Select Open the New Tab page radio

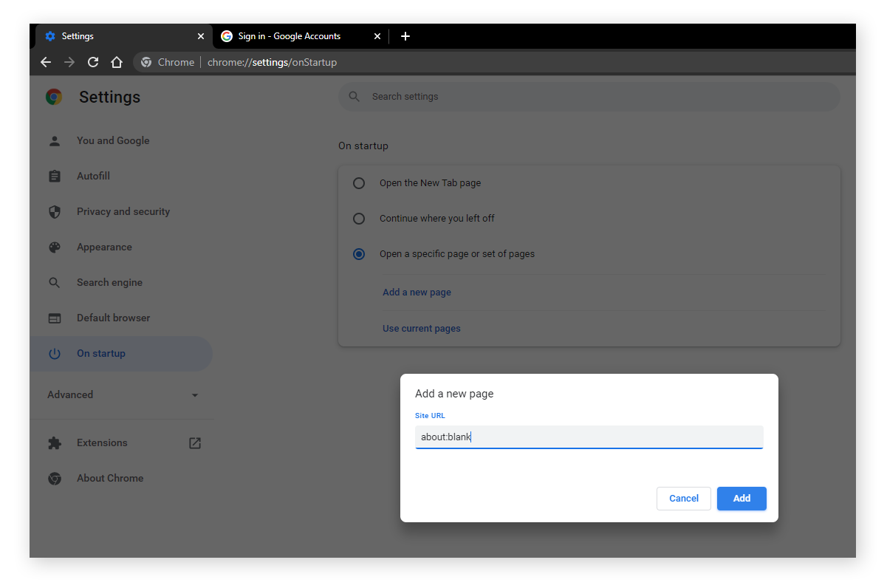tap(359, 182)
